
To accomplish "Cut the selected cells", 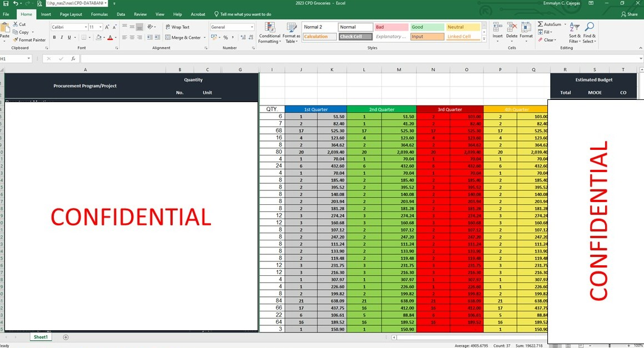I will click(x=19, y=24).
